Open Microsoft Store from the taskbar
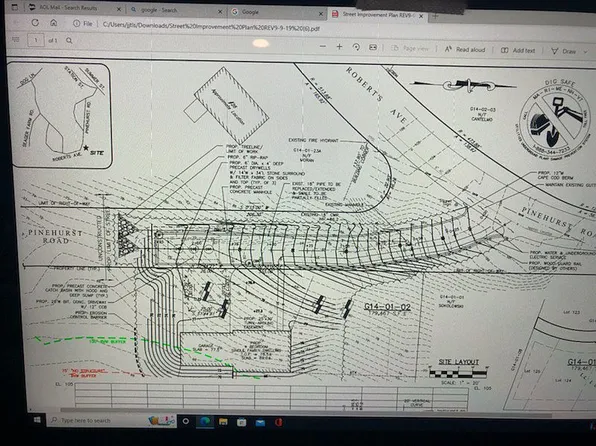Image resolution: width=596 pixels, height=446 pixels. 241,422
